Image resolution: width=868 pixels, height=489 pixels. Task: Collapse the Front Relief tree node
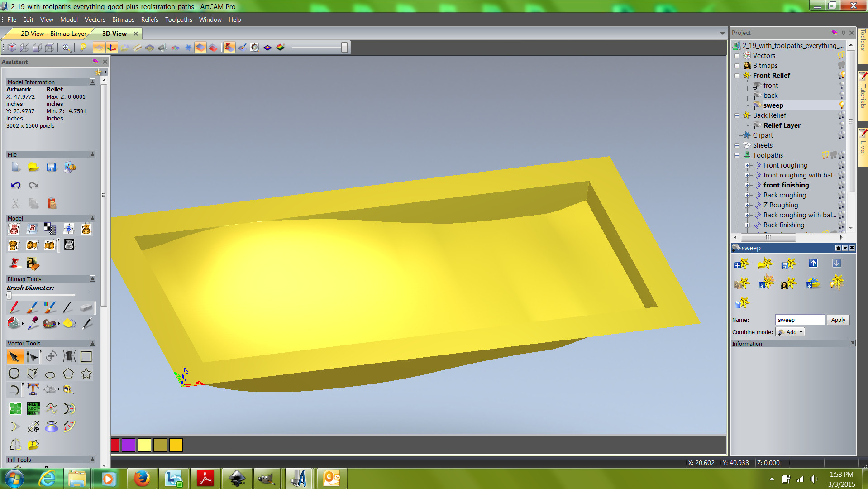coord(737,76)
